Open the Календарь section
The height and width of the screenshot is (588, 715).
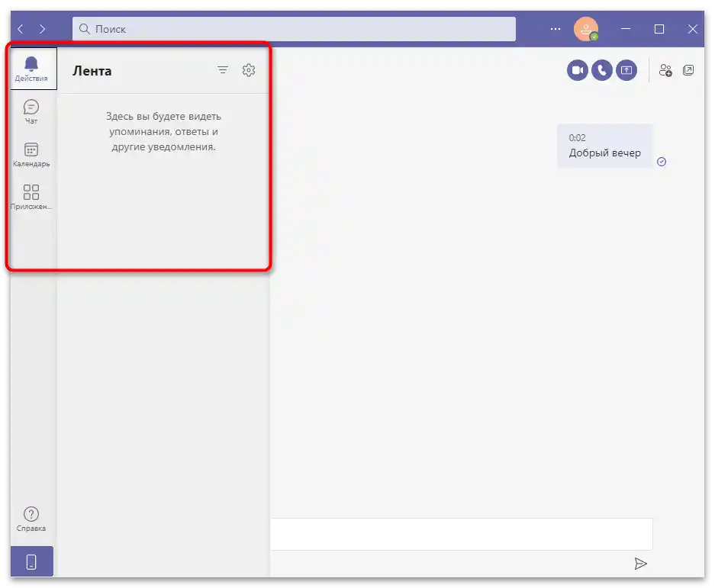(31, 155)
